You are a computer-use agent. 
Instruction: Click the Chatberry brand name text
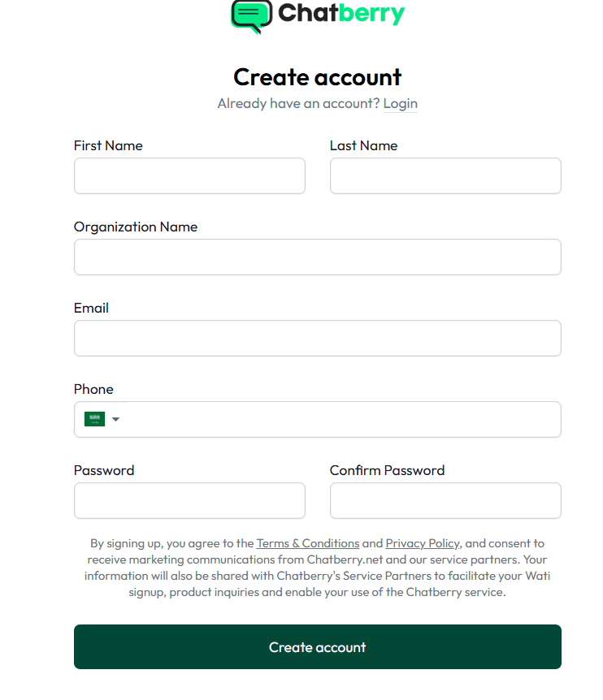coord(341,13)
